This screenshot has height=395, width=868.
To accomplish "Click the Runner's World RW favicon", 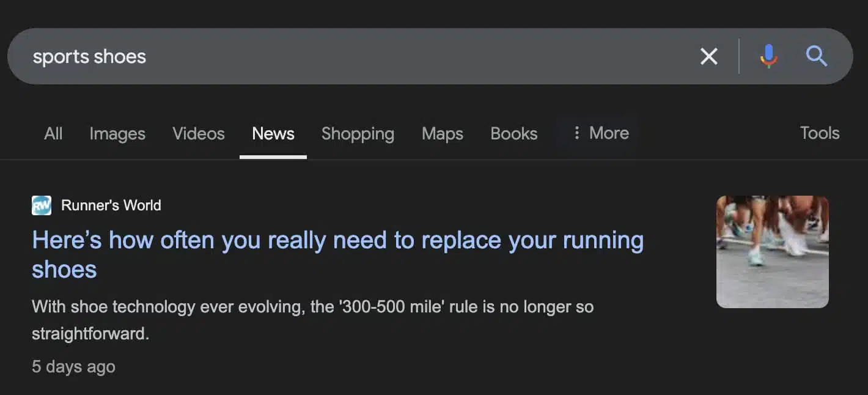I will (42, 205).
